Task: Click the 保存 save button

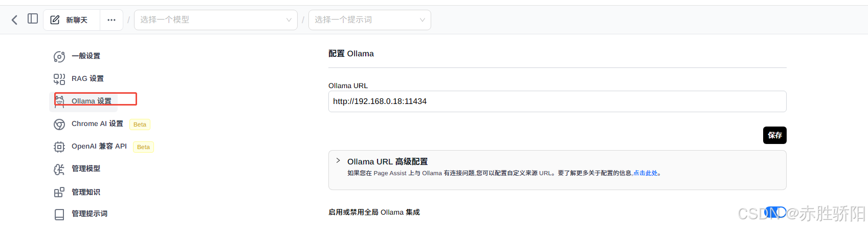Action: [x=774, y=135]
